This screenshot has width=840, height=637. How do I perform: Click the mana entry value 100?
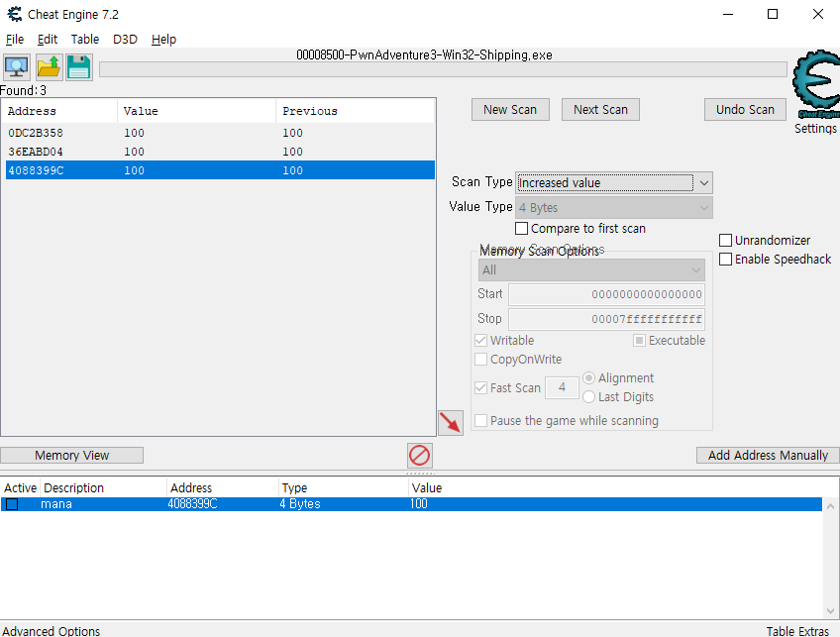point(419,504)
